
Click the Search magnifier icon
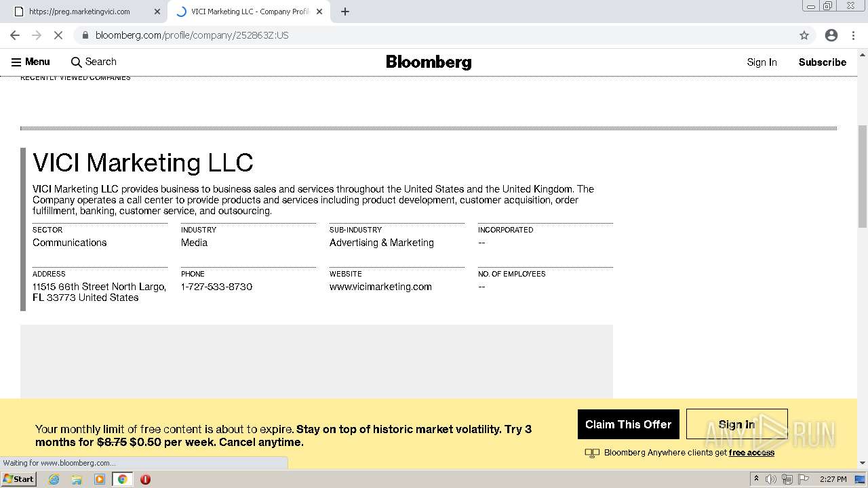(x=76, y=62)
